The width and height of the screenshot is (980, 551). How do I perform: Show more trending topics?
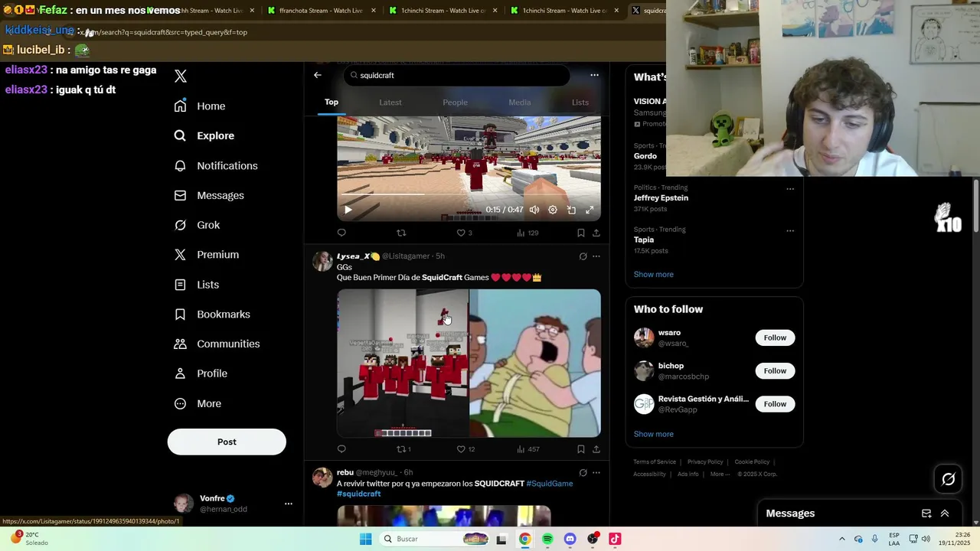654,274
